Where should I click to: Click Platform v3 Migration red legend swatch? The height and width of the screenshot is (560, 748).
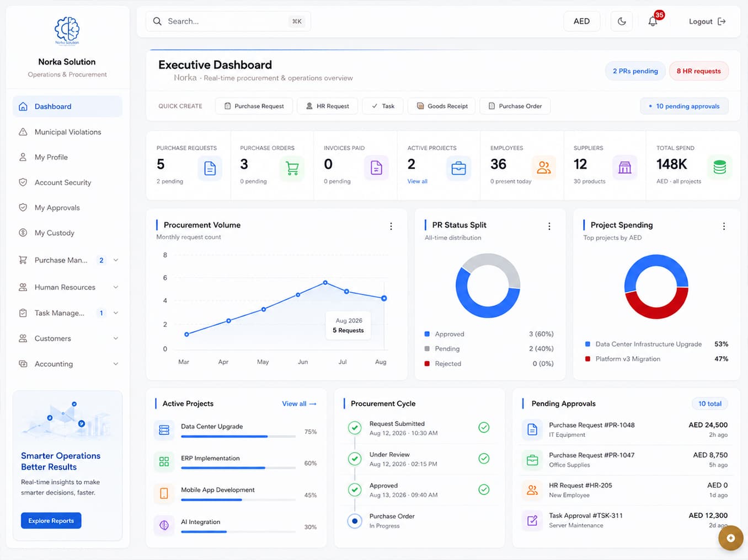(587, 359)
